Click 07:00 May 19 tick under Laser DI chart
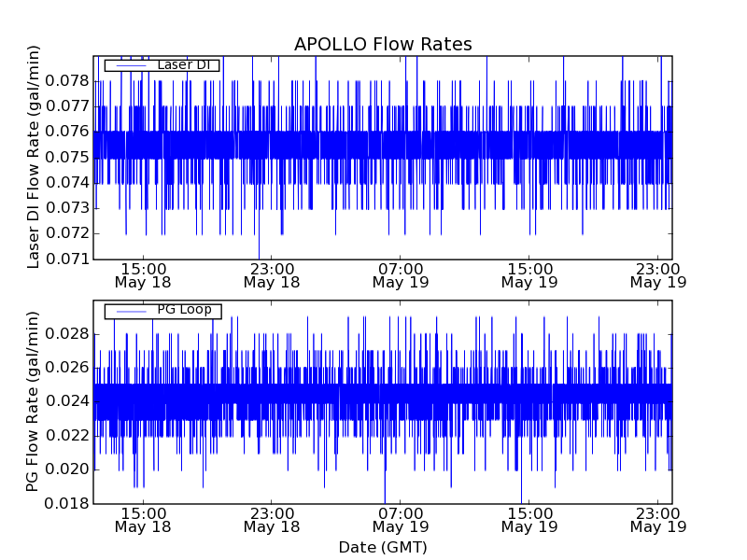This screenshot has width=747, height=560. click(401, 274)
